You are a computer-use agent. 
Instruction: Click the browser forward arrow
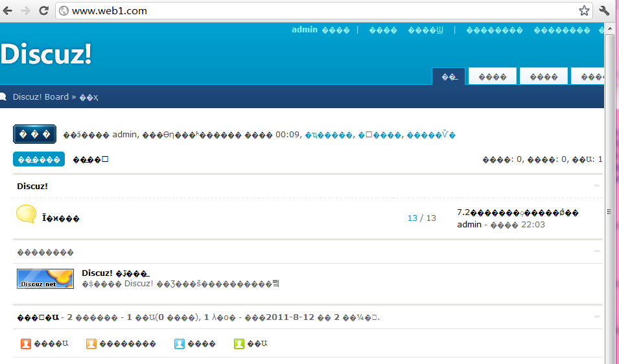coord(26,10)
